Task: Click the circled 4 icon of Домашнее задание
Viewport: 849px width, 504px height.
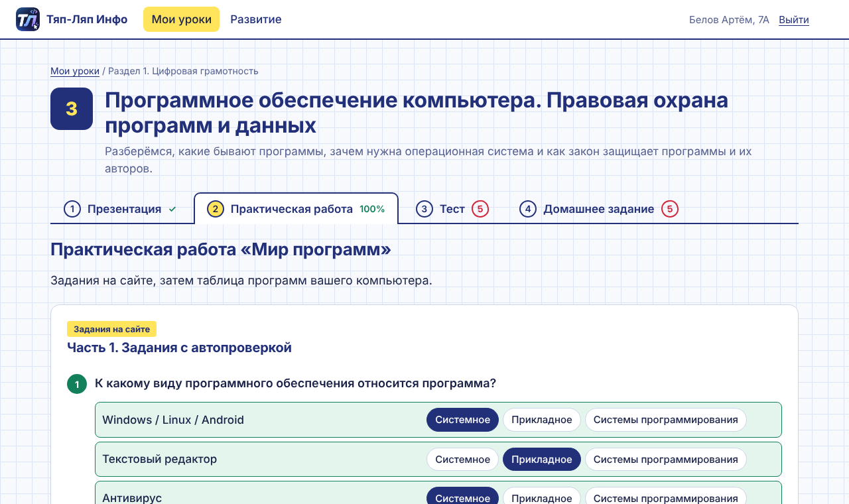Action: (528, 209)
